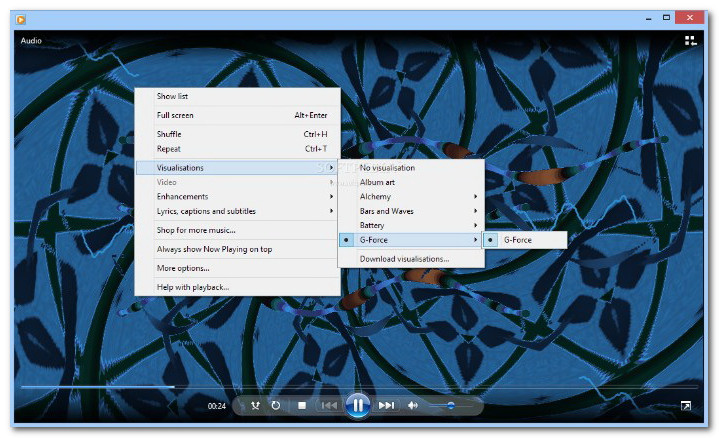
Task: Click the Stop button
Action: 302,405
